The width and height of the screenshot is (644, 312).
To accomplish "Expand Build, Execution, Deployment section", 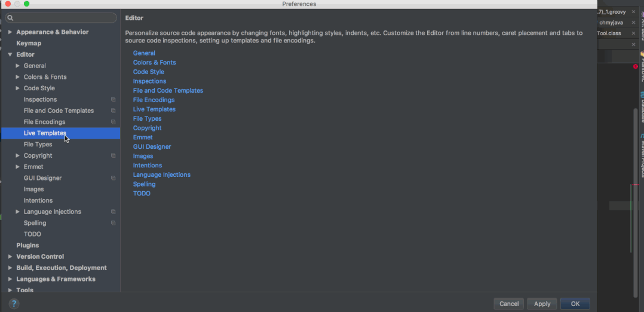I will pos(10,268).
